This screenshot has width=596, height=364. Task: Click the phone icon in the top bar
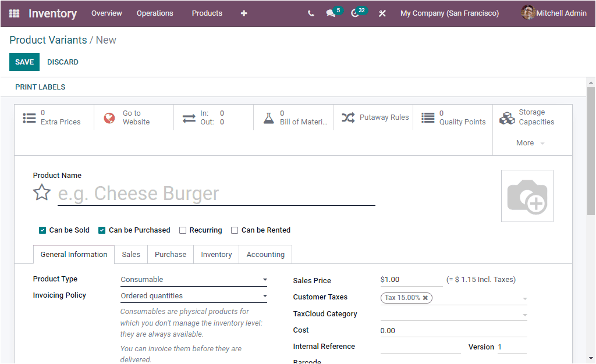pos(311,13)
